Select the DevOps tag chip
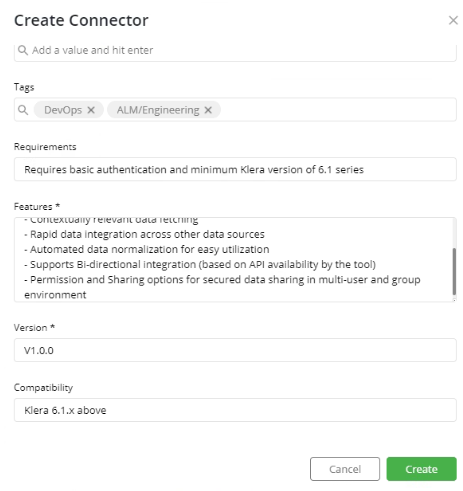Viewport: 463px width, 491px height. coord(69,110)
